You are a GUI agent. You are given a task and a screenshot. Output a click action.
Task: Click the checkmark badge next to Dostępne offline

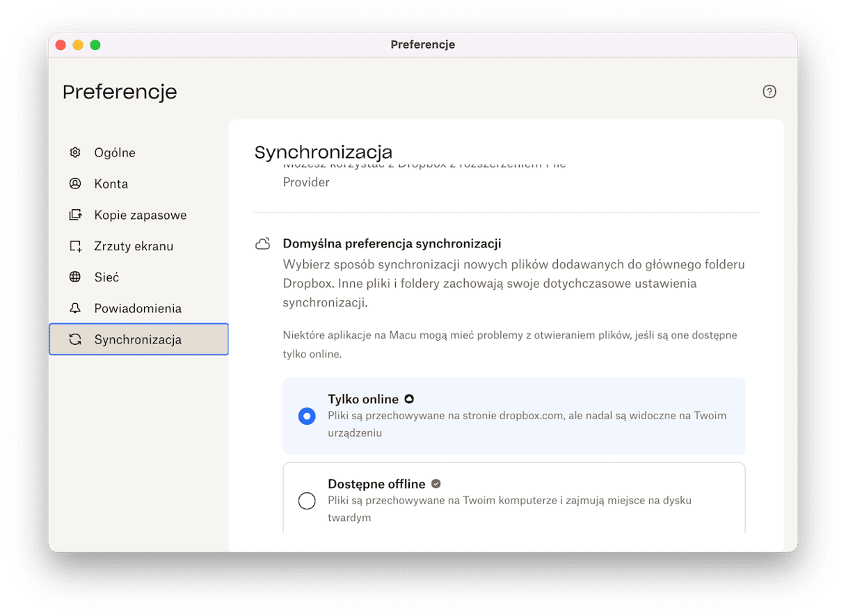click(x=436, y=484)
